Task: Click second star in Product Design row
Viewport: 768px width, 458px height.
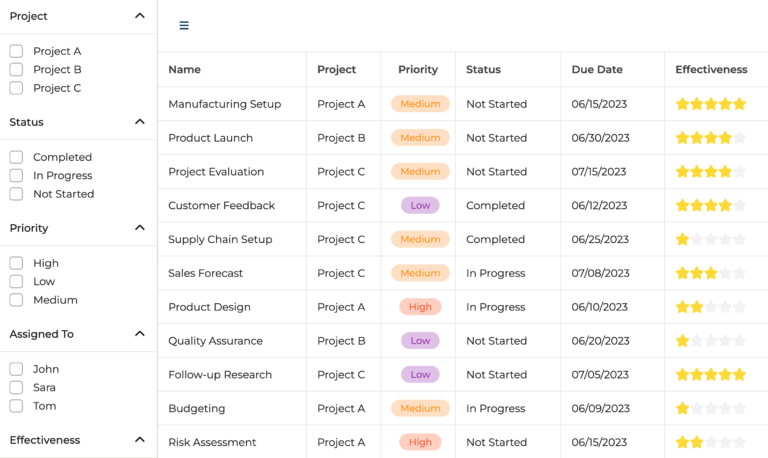Action: (697, 307)
